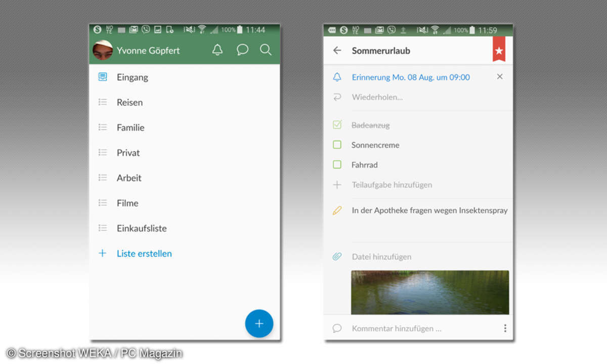Click the plus icon for Teilaufgabe hinzufügen
The image size is (607, 364).
click(x=337, y=185)
